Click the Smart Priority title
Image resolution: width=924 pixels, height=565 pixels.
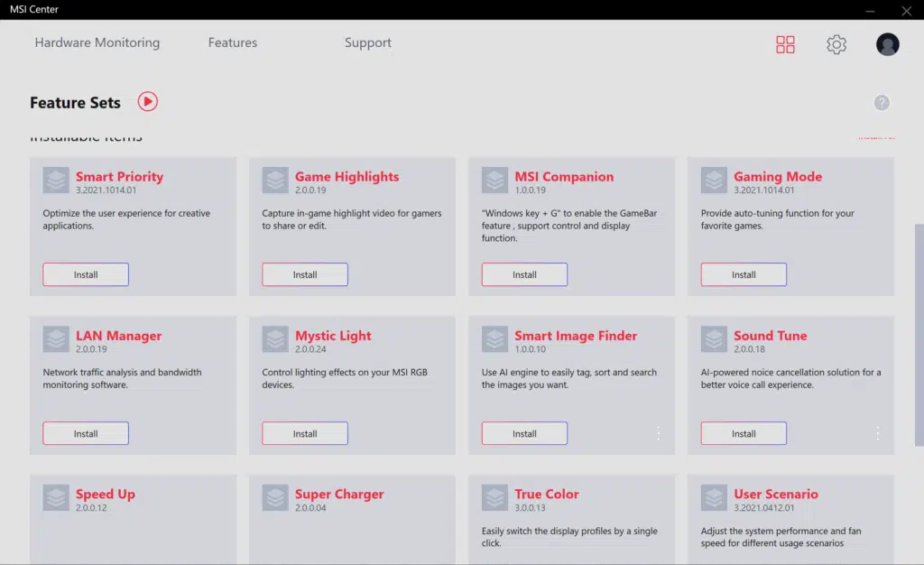point(119,176)
